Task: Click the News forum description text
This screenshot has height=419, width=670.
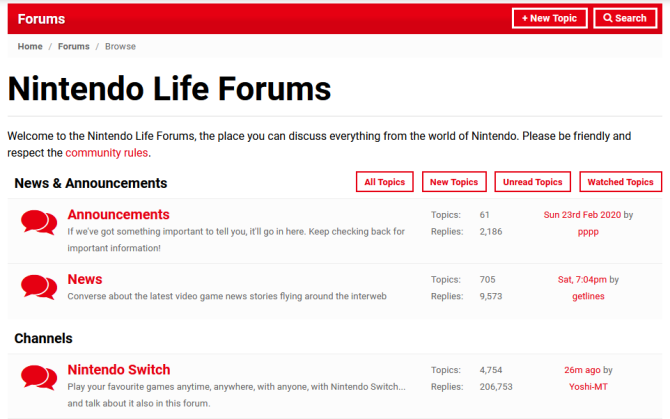Action: (x=227, y=296)
